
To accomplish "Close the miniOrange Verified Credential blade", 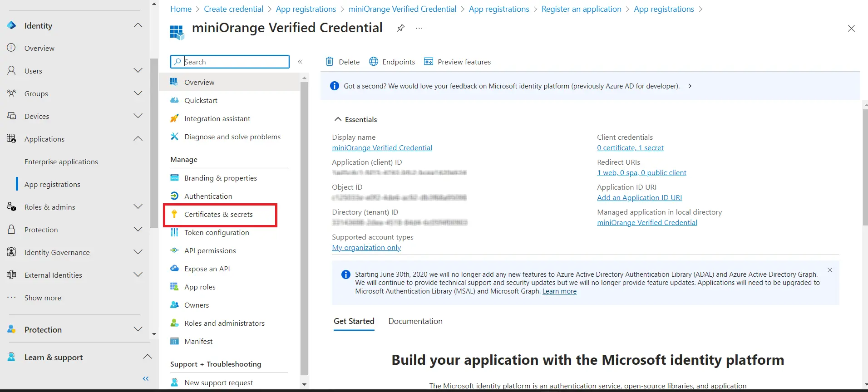I will pyautogui.click(x=851, y=29).
